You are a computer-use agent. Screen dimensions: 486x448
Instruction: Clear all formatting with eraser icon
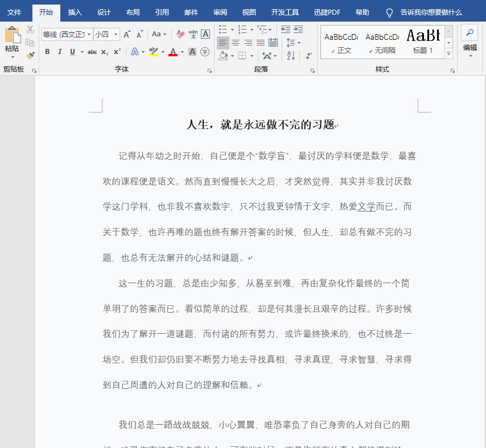(x=180, y=34)
